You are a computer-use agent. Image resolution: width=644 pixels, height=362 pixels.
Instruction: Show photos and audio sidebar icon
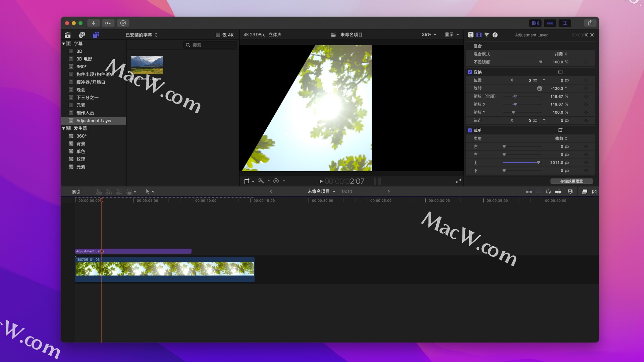click(82, 35)
